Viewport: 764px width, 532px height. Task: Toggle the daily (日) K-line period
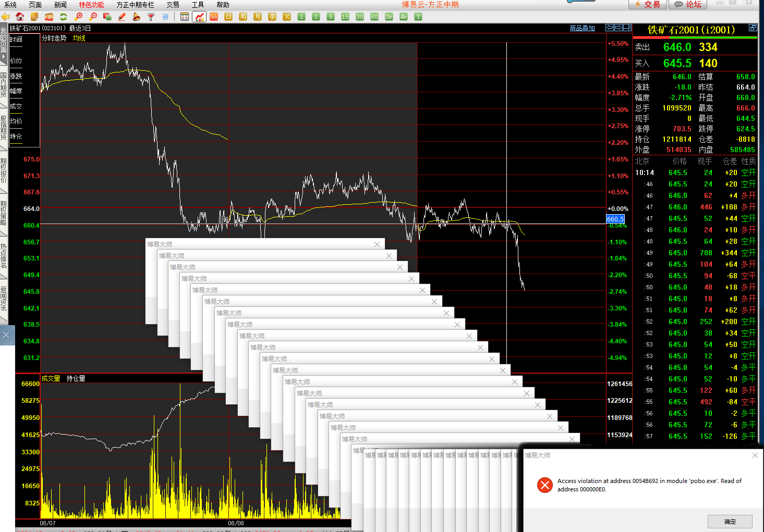pyautogui.click(x=228, y=17)
